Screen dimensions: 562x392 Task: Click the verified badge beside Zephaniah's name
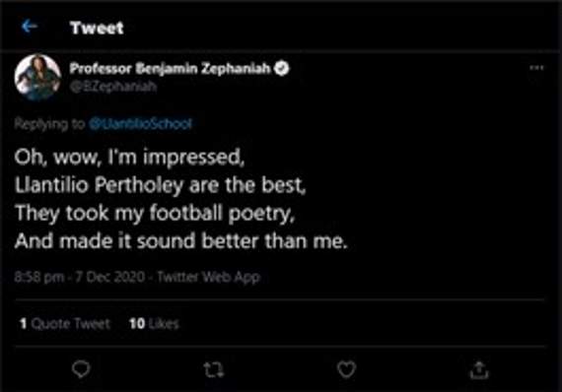point(282,68)
